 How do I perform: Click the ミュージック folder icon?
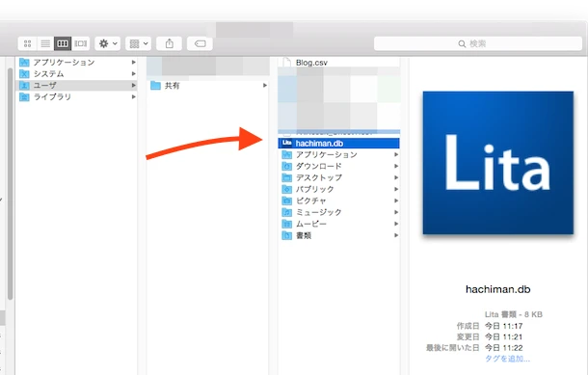click(287, 213)
